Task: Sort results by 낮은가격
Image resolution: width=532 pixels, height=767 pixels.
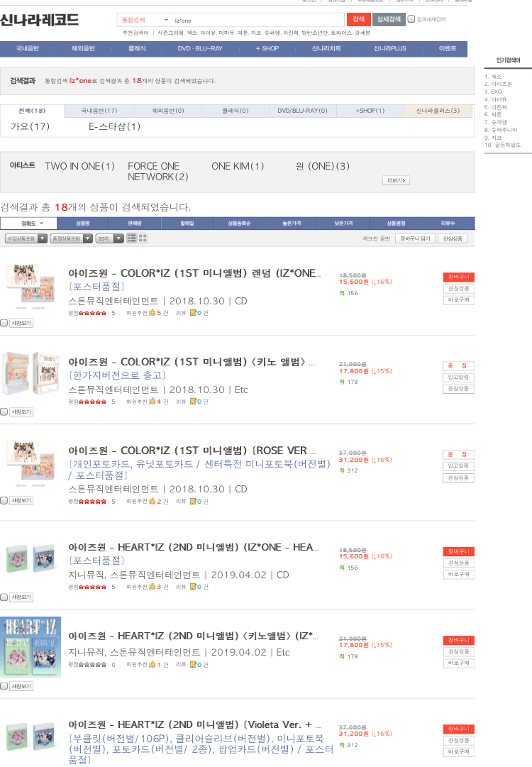Action: [343, 223]
